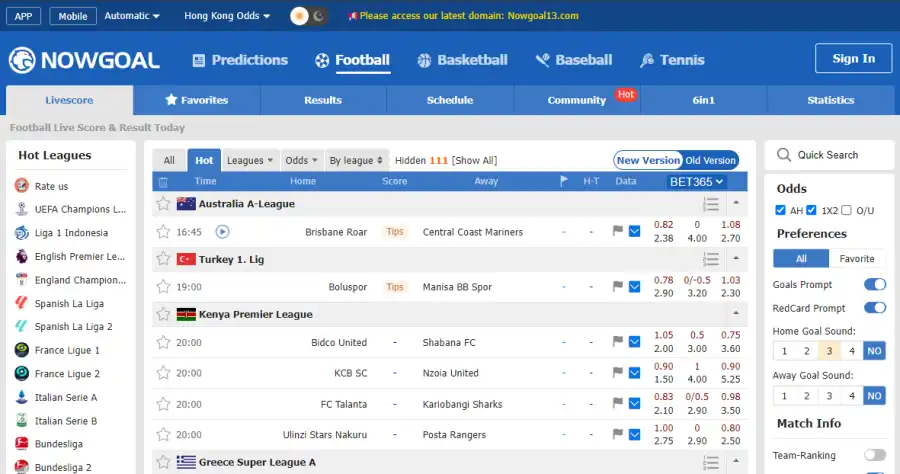
Task: Switch to the Results tab
Action: coord(323,100)
